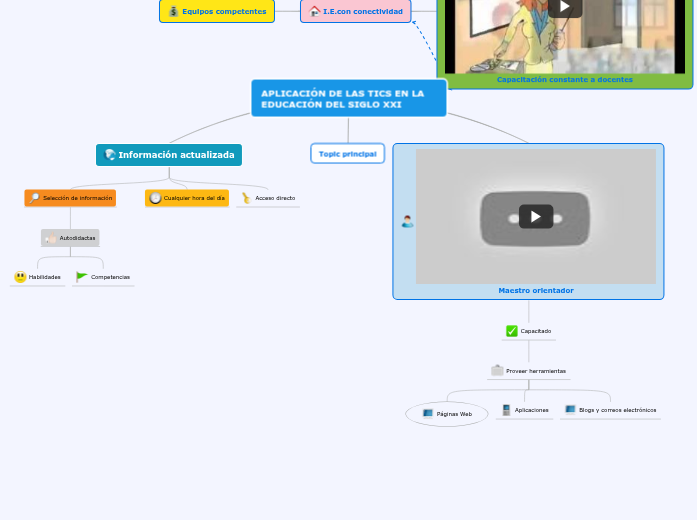Viewport: 697px width, 520px height.
Task: Click the Acceso directo text
Action: (x=275, y=198)
